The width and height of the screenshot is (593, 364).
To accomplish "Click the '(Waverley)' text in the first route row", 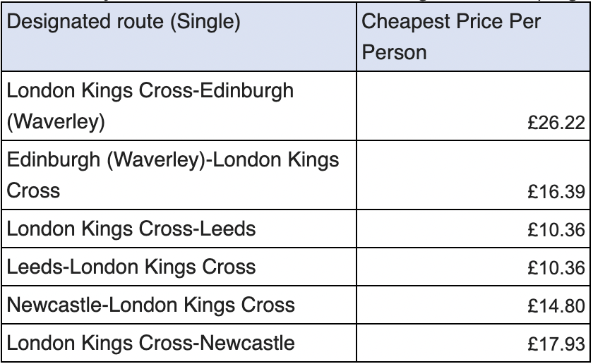I will pos(56,122).
